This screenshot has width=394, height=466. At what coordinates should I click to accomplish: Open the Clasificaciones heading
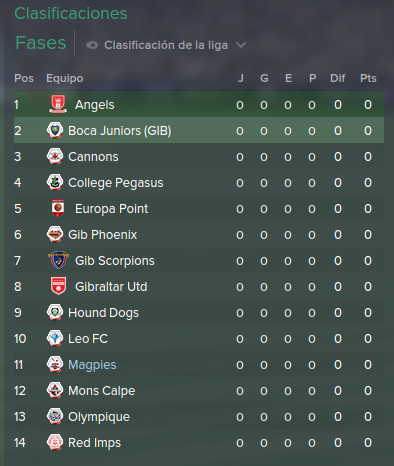tap(71, 13)
